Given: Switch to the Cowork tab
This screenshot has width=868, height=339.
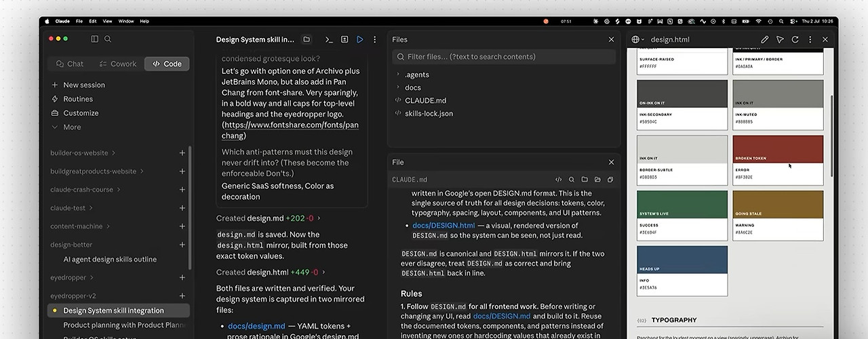Looking at the screenshot, I should [118, 64].
